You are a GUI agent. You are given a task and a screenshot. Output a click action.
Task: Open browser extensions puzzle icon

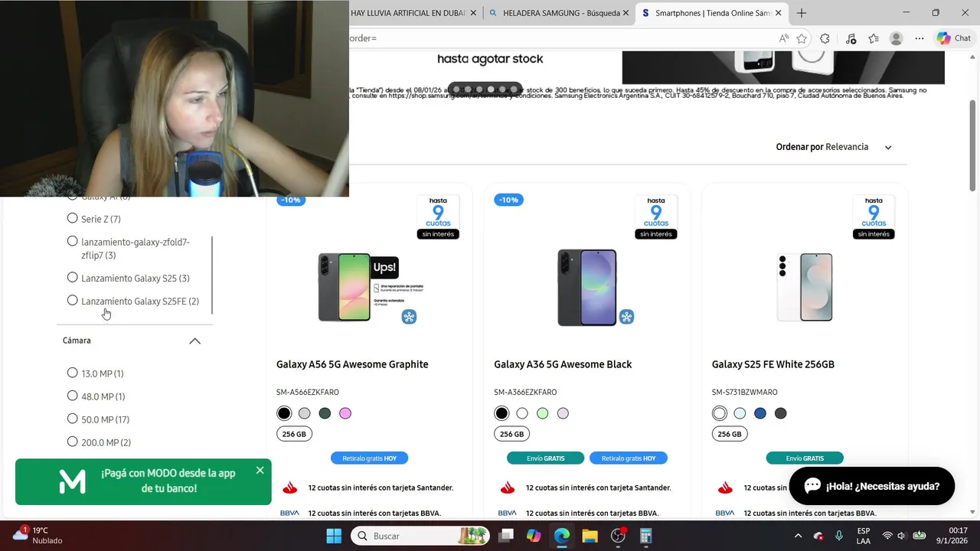825,38
